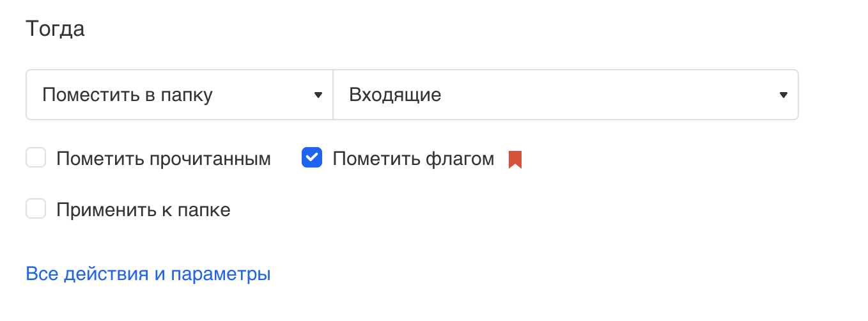The width and height of the screenshot is (868, 321).
Task: Uncheck the "Пометить флагом" checkbox
Action: (x=311, y=157)
